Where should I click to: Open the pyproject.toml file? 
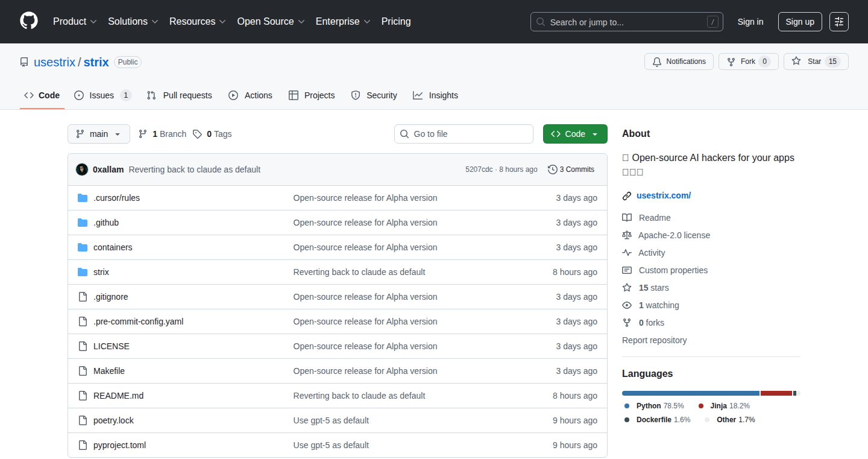click(120, 445)
